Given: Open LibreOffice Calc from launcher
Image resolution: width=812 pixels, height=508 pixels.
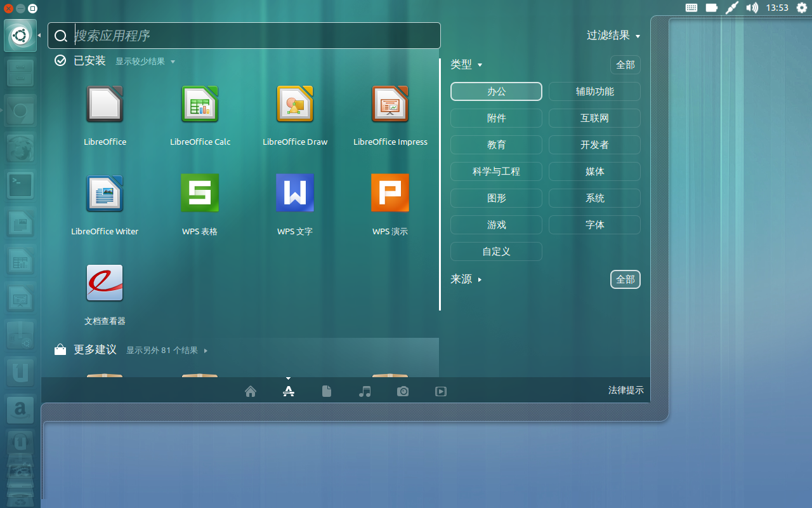Looking at the screenshot, I should tap(20, 260).
